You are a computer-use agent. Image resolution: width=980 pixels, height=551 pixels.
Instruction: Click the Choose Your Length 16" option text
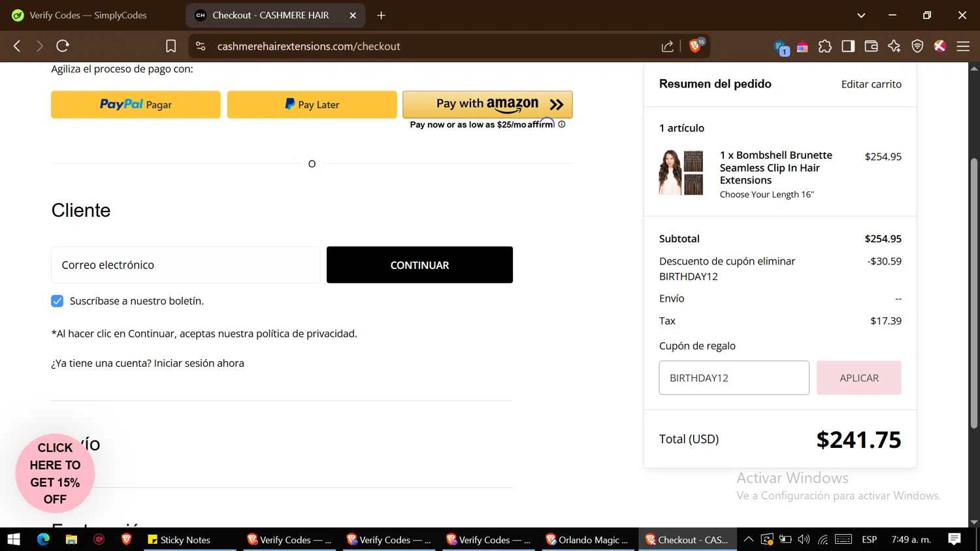pos(767,195)
